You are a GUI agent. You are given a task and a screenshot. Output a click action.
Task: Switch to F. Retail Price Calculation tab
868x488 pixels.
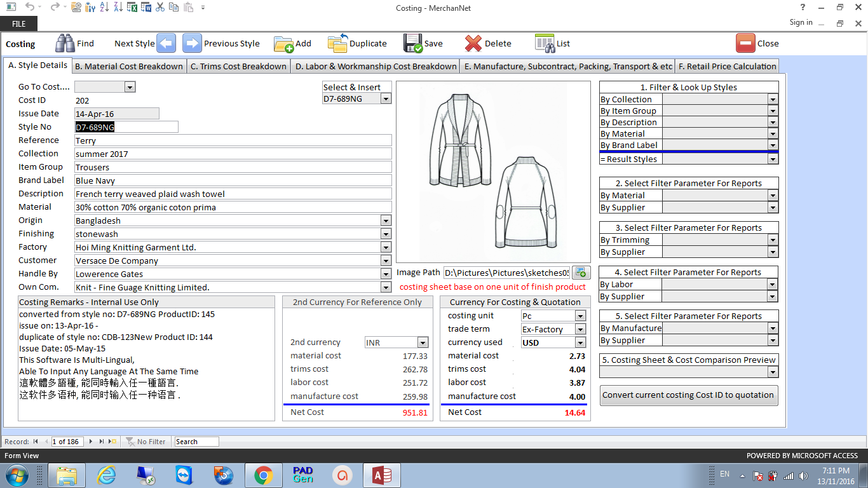[727, 66]
